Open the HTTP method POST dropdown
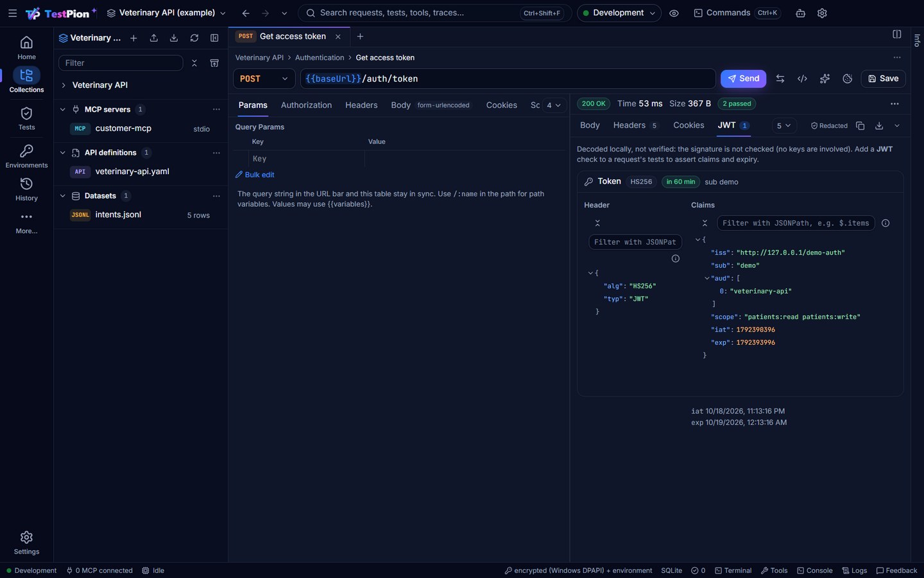 (264, 78)
